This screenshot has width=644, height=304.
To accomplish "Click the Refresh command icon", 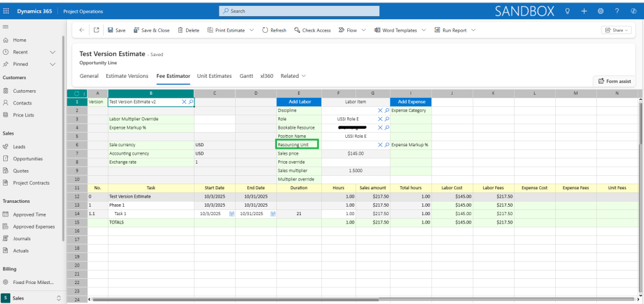I will point(265,30).
